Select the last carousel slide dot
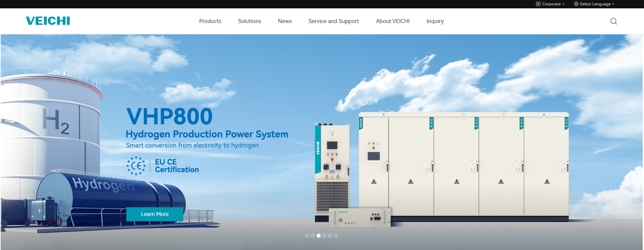This screenshot has height=250, width=644. click(x=336, y=236)
